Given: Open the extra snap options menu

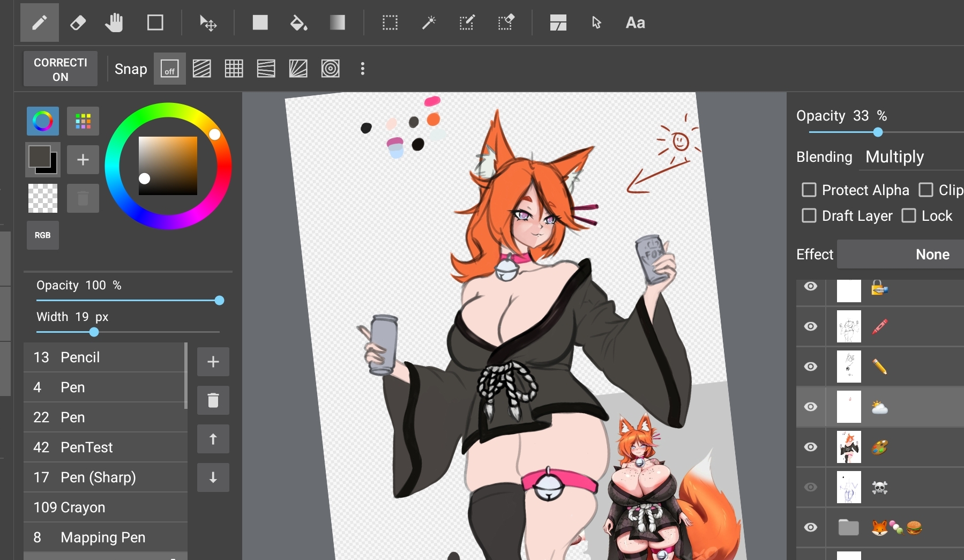Looking at the screenshot, I should click(x=363, y=69).
